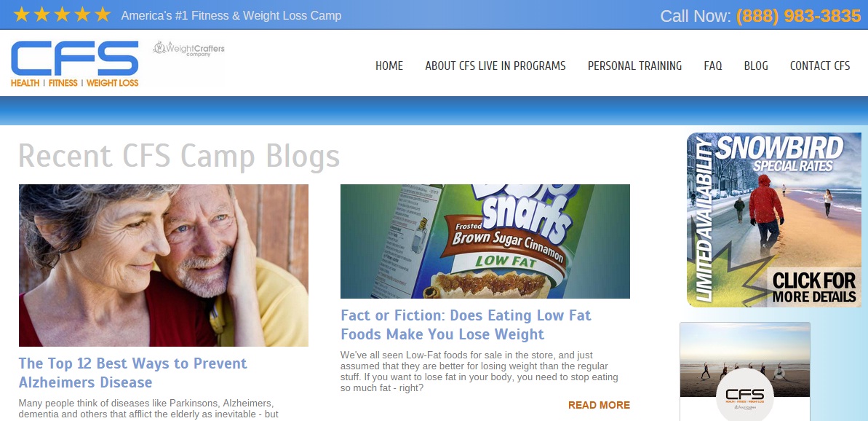Select the FAQ menu item
The height and width of the screenshot is (421, 868).
point(713,66)
